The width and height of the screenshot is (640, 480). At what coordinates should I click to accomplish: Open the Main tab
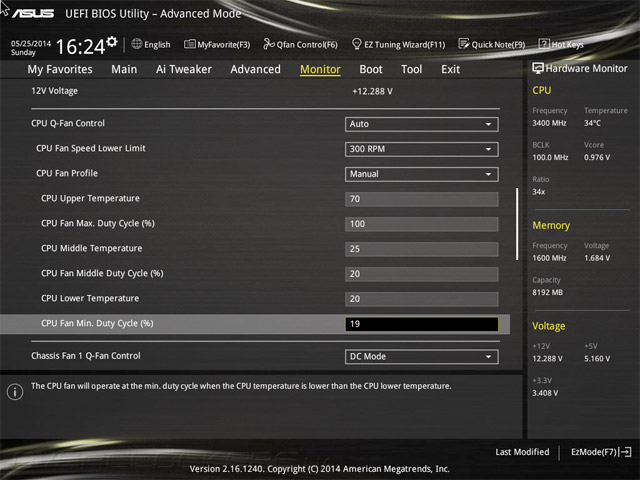tap(124, 69)
